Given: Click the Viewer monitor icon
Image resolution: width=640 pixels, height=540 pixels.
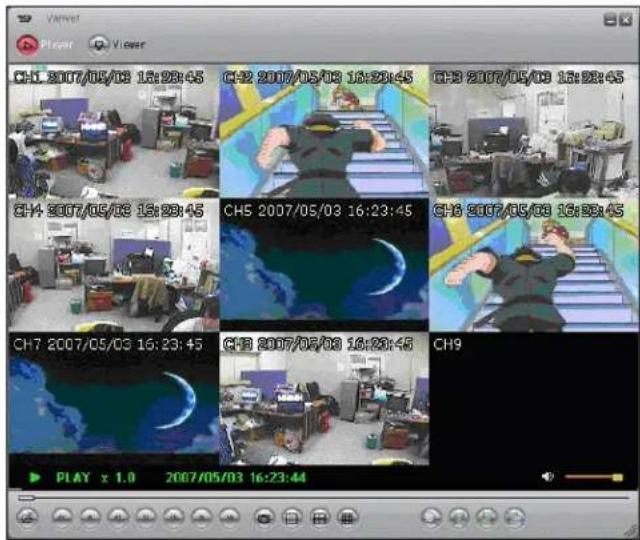Looking at the screenshot, I should pos(99,45).
